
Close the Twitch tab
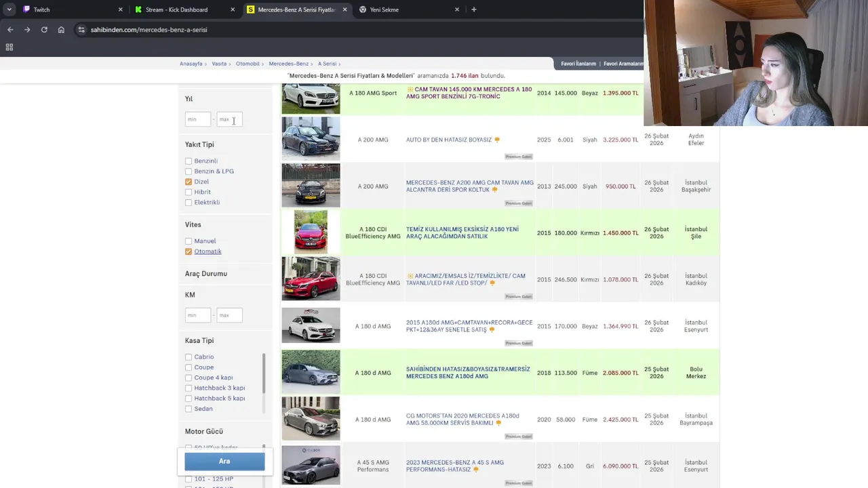(120, 9)
